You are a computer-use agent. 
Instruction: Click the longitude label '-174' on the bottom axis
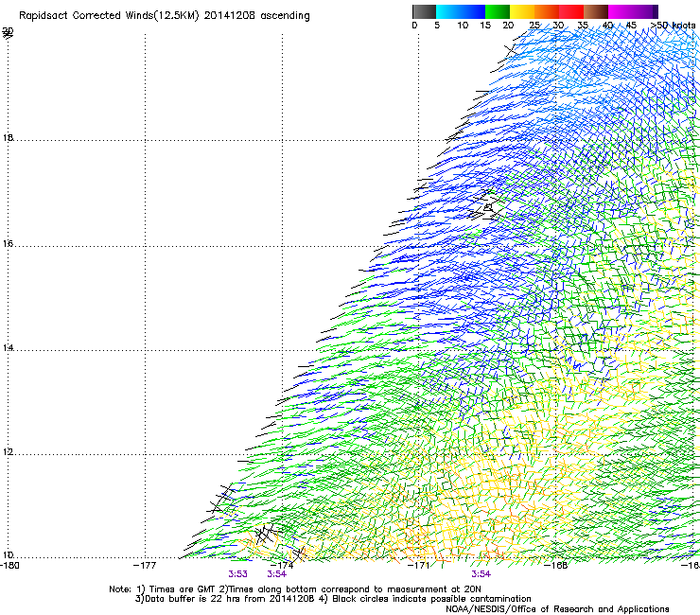[282, 565]
